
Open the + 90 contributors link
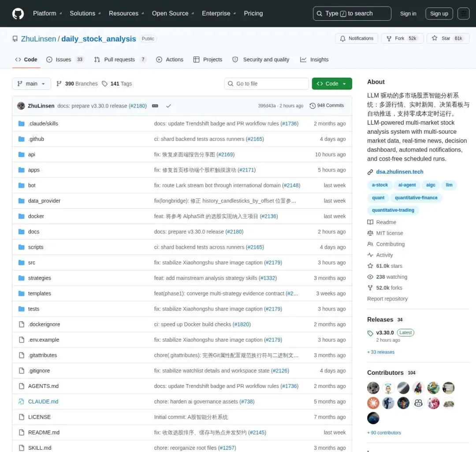(384, 433)
